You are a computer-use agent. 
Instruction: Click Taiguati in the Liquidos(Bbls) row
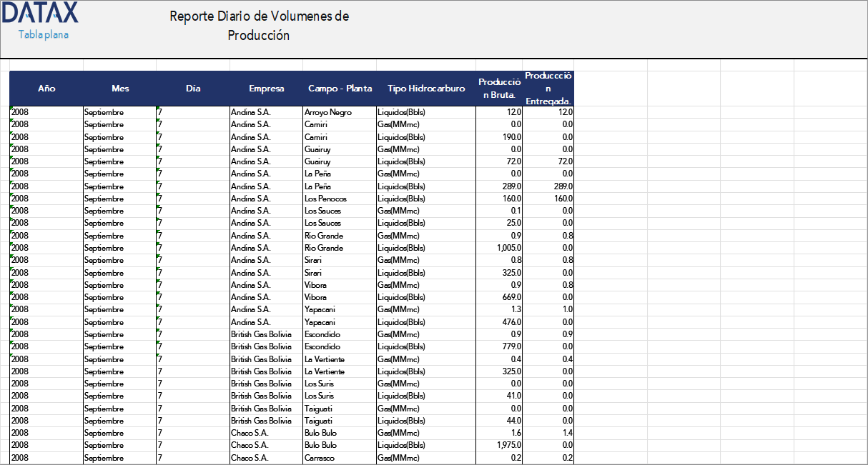coord(318,421)
